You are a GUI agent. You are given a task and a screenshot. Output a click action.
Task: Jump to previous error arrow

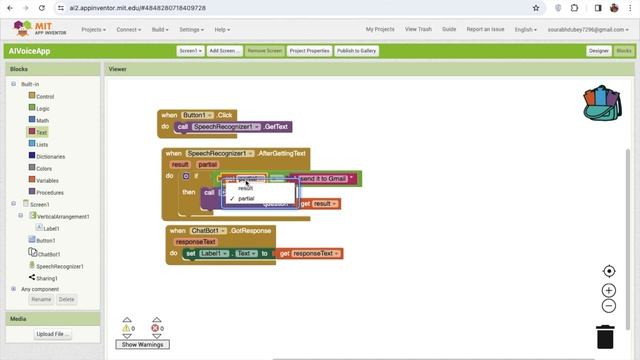(157, 320)
